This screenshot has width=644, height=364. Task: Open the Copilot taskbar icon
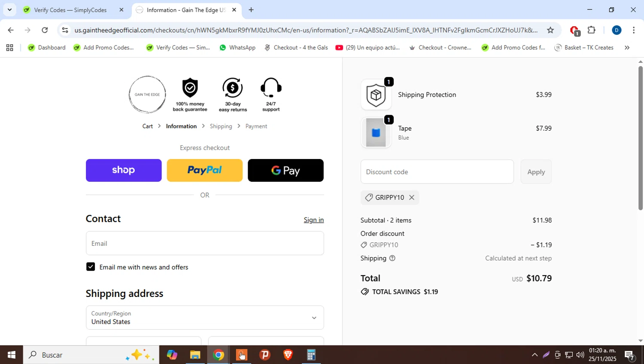(172, 355)
